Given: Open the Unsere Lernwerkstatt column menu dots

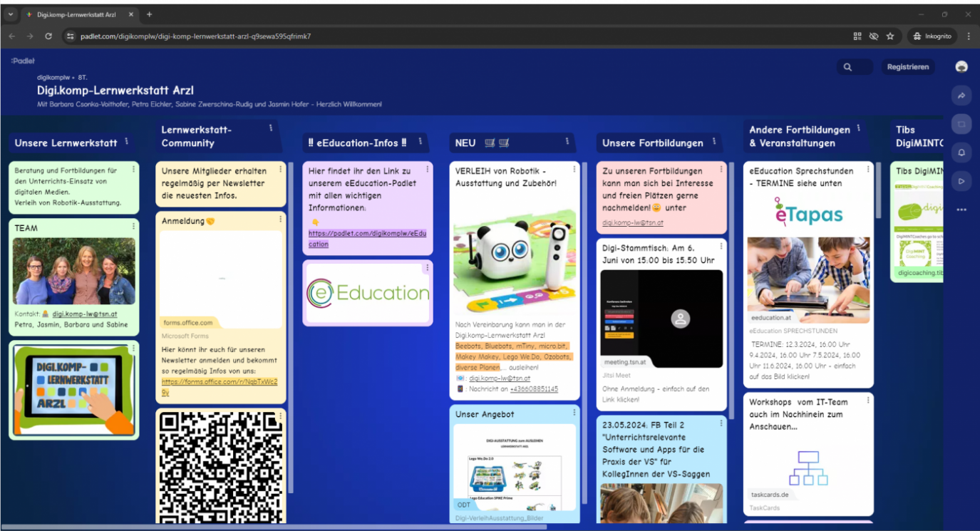Looking at the screenshot, I should [128, 142].
